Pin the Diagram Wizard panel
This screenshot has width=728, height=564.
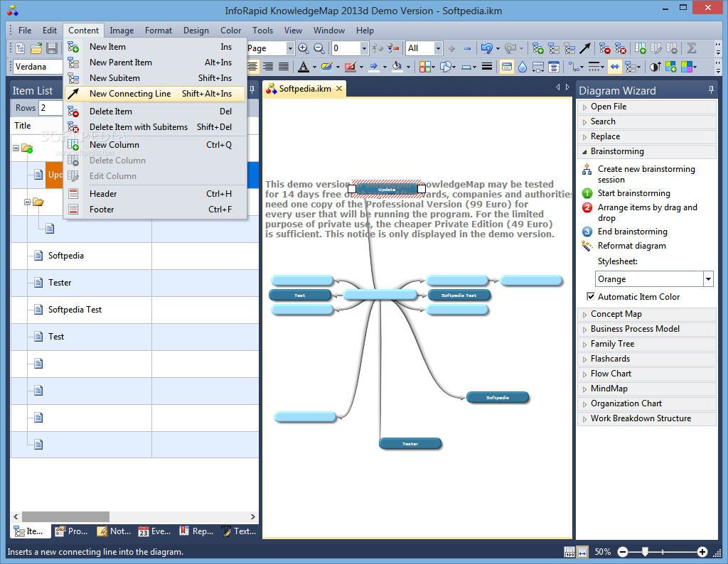click(x=711, y=90)
